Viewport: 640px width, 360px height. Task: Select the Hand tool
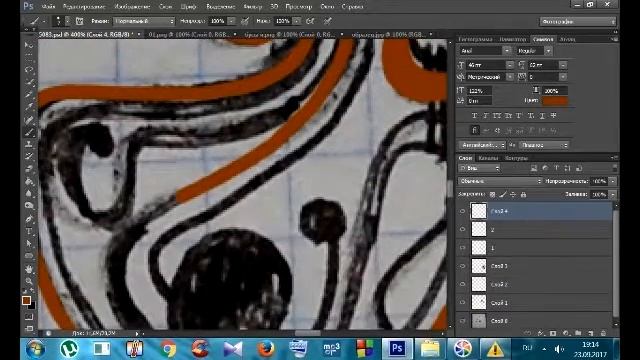(29, 269)
